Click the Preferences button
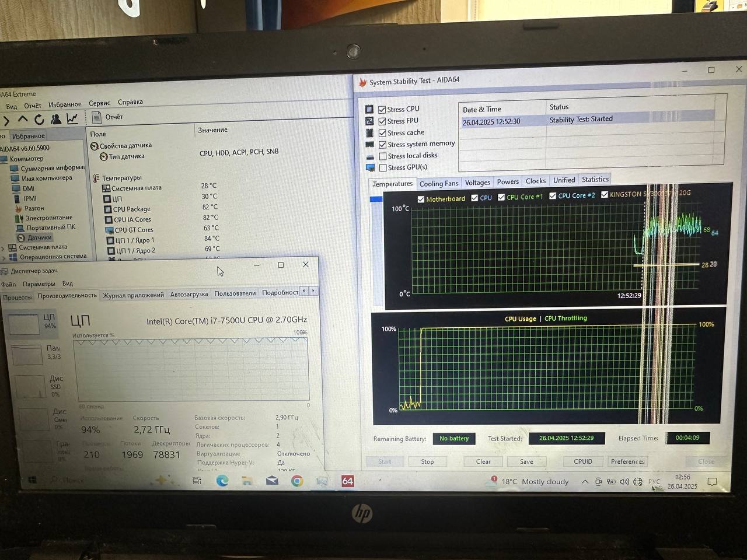This screenshot has width=747, height=560. tap(627, 461)
